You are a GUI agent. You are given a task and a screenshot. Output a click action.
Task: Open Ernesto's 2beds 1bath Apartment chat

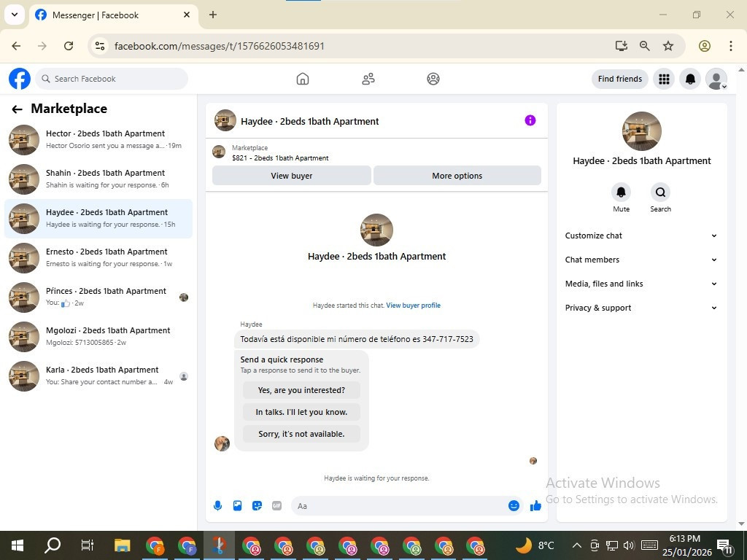coord(98,257)
